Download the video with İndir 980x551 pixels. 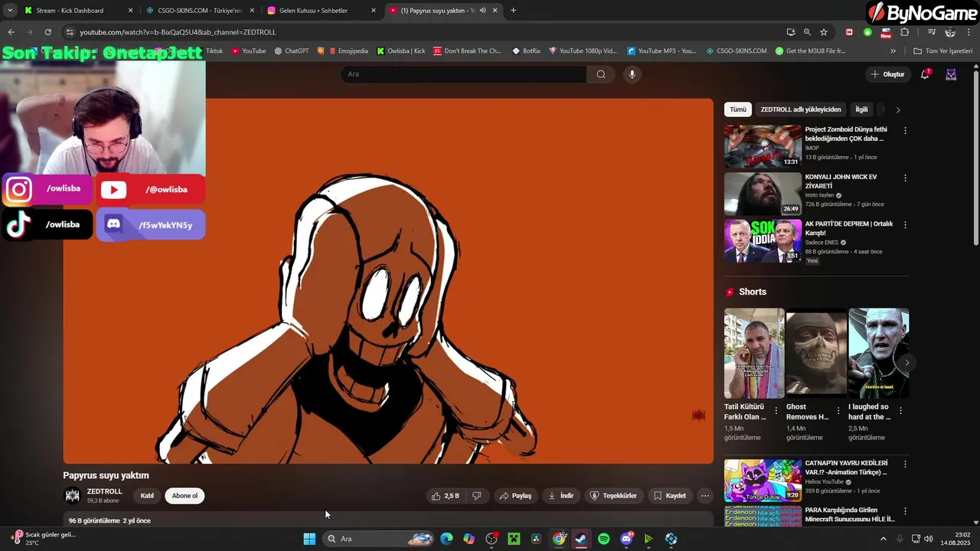560,496
